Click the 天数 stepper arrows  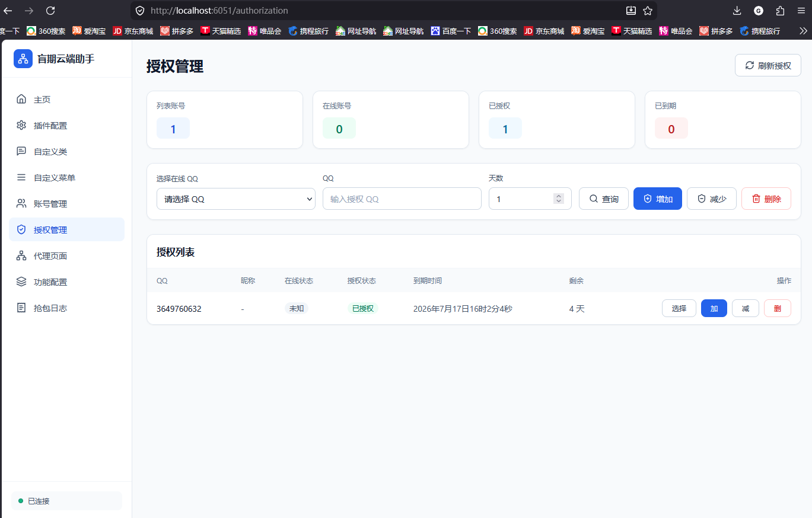tap(558, 199)
